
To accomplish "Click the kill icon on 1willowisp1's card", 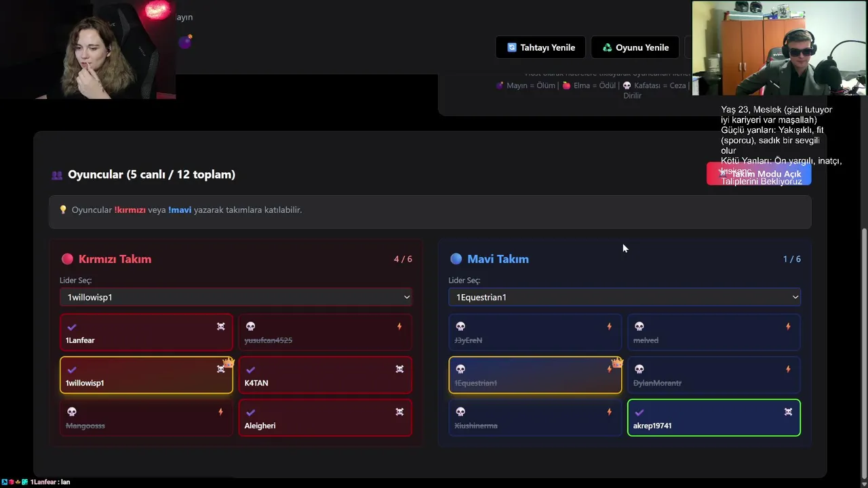I will (x=220, y=369).
